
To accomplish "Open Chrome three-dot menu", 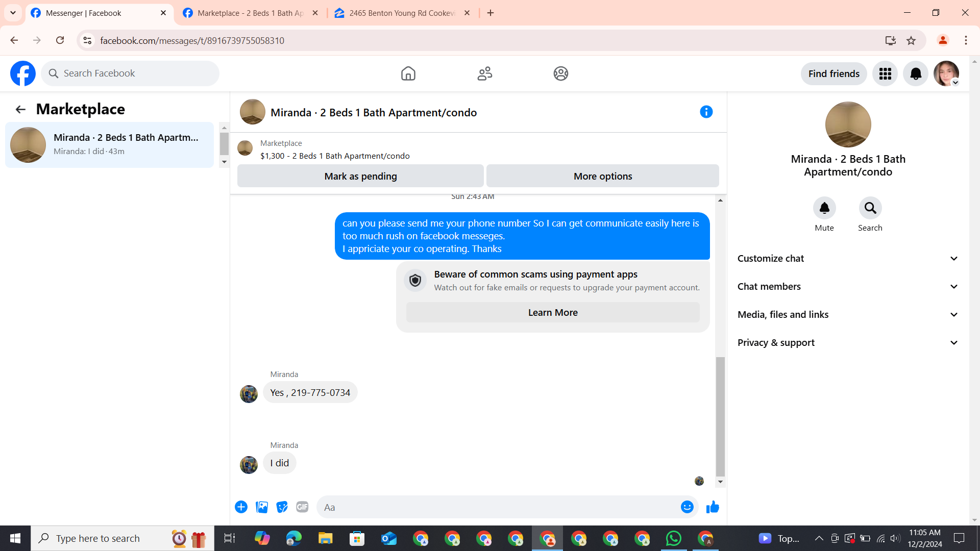I will click(x=966, y=40).
